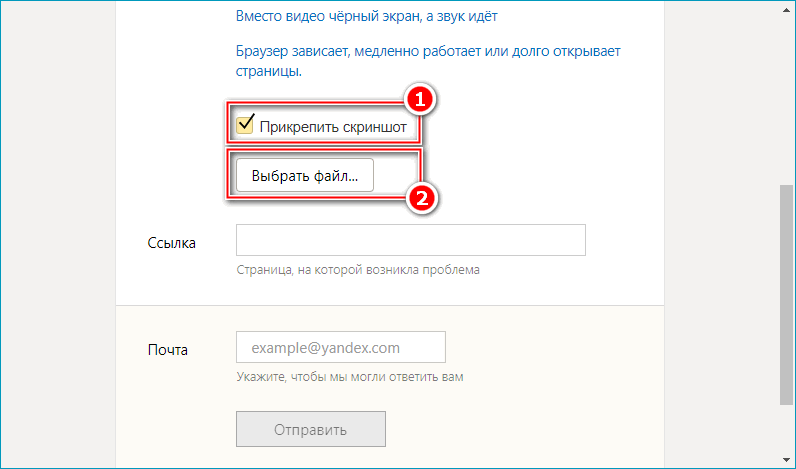This screenshot has width=796, height=469.
Task: Click the Почта email input field
Action: coord(340,348)
